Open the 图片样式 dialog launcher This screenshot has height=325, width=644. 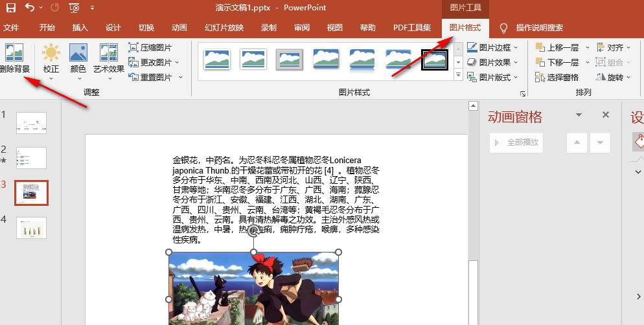tap(523, 94)
